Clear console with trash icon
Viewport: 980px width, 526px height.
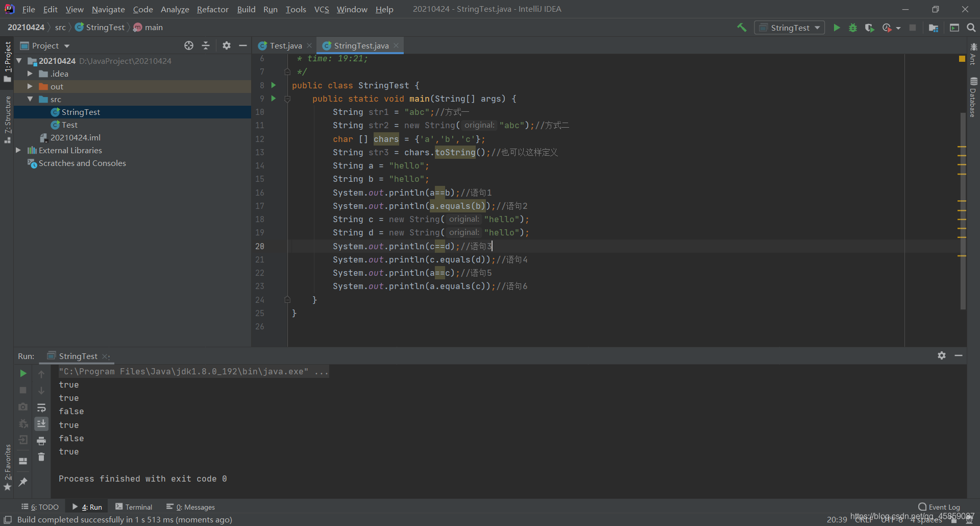pos(41,457)
